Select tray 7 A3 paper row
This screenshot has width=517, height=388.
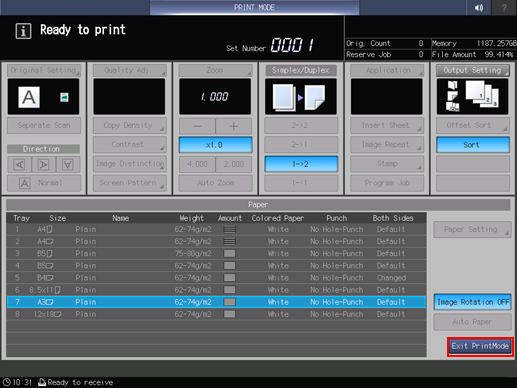pos(216,302)
